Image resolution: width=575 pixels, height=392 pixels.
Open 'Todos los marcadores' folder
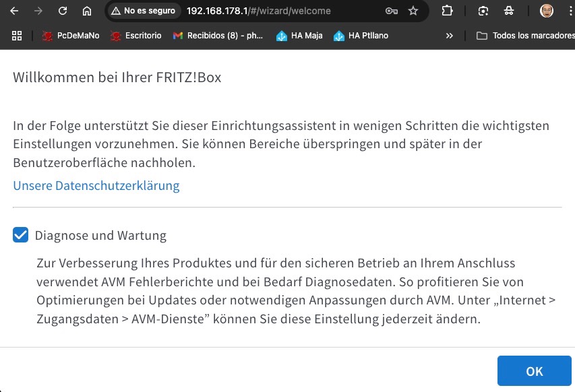pyautogui.click(x=526, y=36)
